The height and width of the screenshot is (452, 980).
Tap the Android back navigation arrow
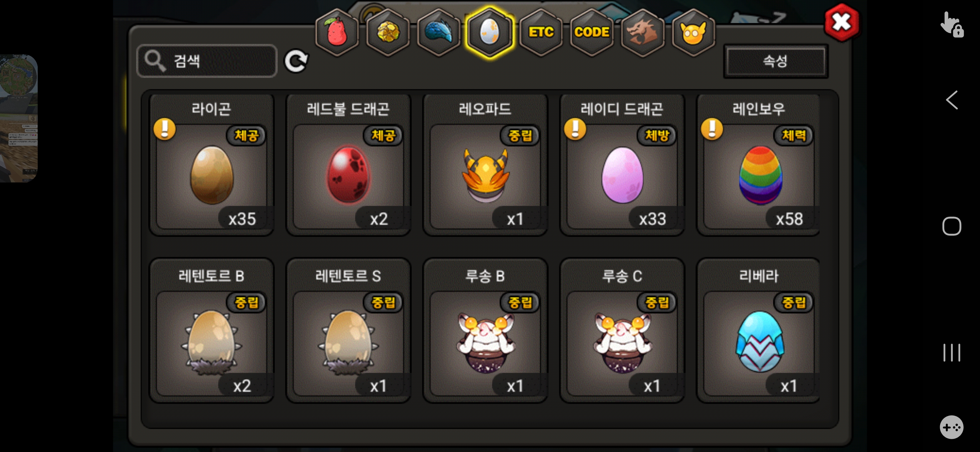[951, 100]
